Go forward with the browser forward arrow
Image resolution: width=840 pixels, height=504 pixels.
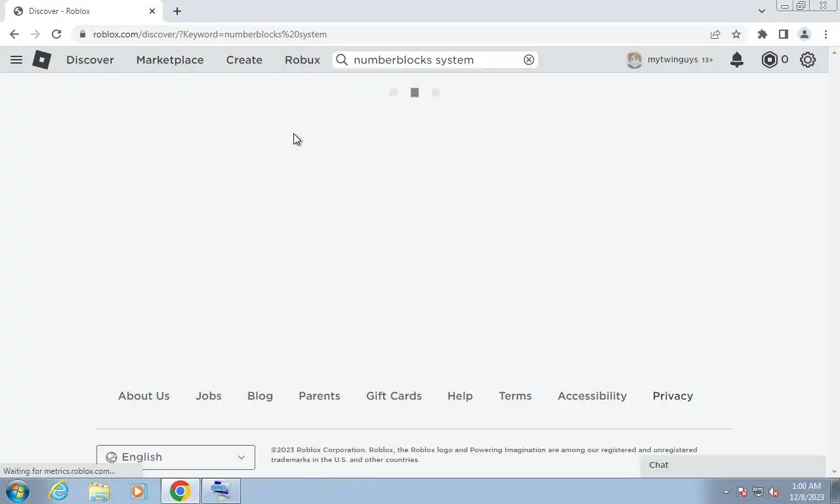click(x=35, y=34)
